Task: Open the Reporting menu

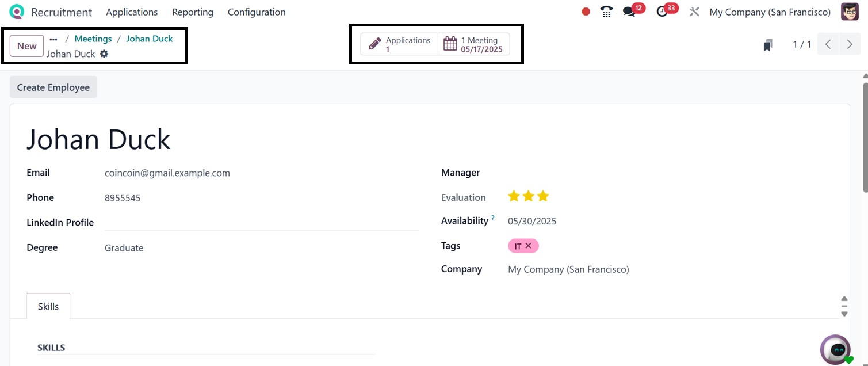Action: (x=193, y=12)
